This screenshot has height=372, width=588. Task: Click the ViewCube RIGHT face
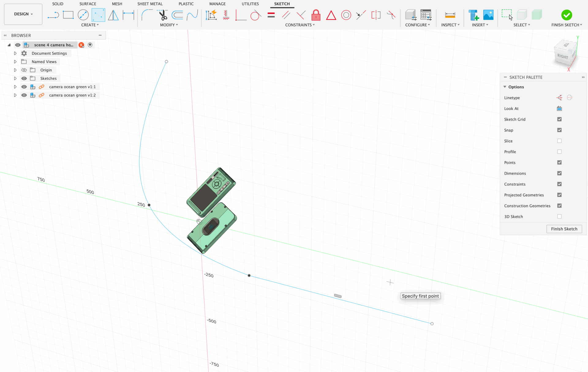(x=562, y=56)
